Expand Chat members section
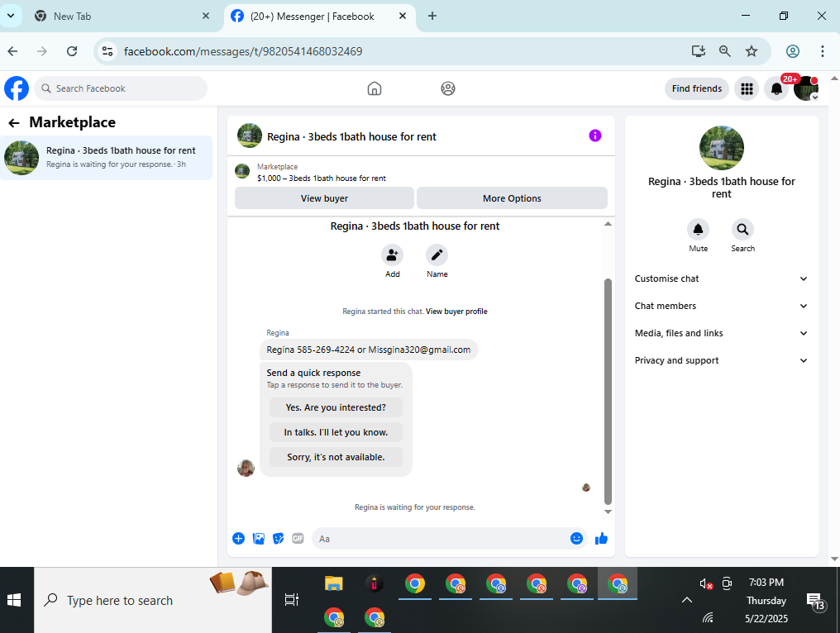840x633 pixels. pos(721,306)
